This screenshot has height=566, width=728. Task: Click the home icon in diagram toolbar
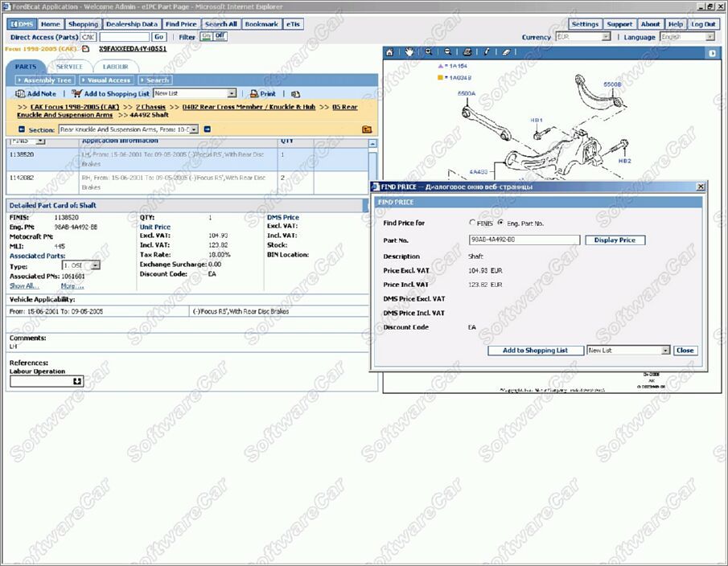click(x=390, y=52)
